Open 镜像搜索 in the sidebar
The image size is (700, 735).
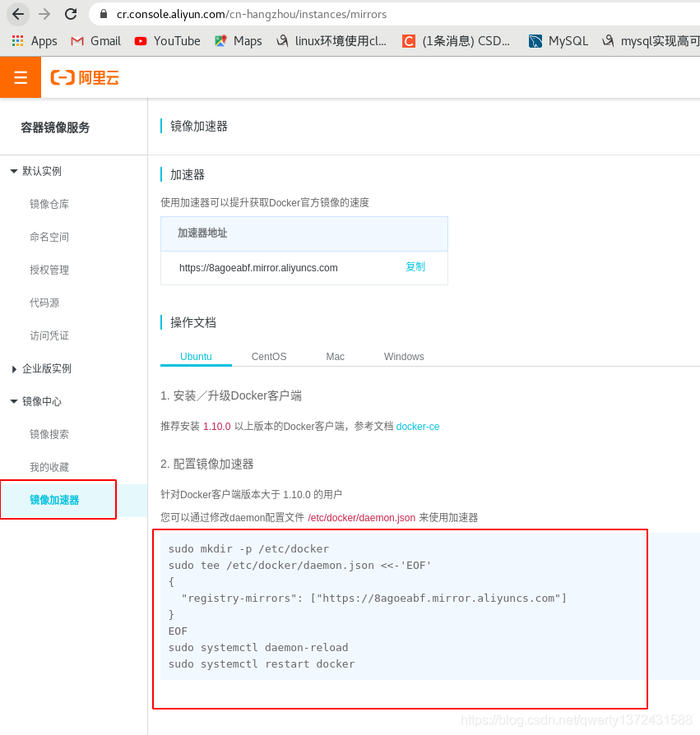pyautogui.click(x=49, y=434)
